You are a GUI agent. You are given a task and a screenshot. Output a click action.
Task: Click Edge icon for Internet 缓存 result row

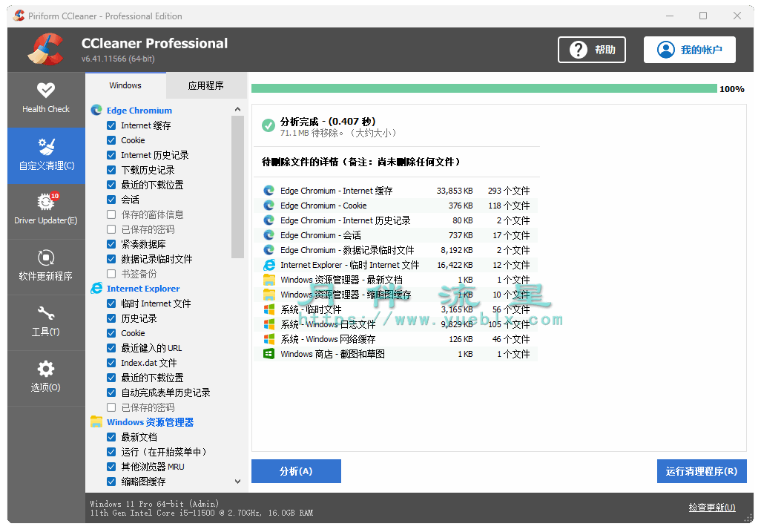tap(269, 190)
